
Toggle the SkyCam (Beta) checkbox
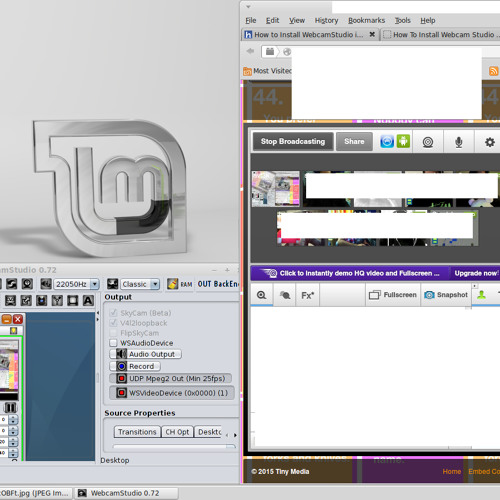113,313
